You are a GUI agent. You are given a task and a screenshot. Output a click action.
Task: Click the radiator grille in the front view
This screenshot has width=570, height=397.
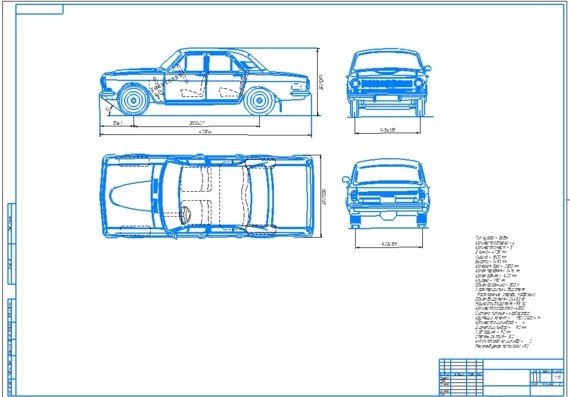pyautogui.click(x=387, y=84)
